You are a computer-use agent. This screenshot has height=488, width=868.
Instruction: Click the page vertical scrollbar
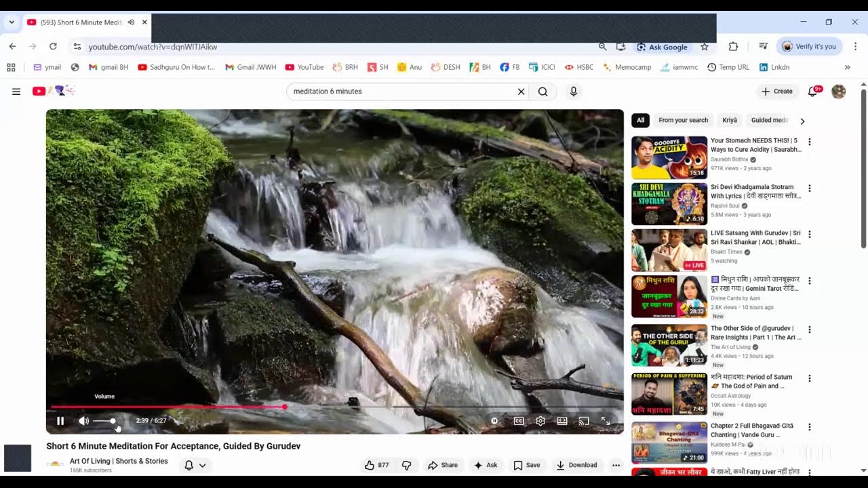pyautogui.click(x=863, y=167)
